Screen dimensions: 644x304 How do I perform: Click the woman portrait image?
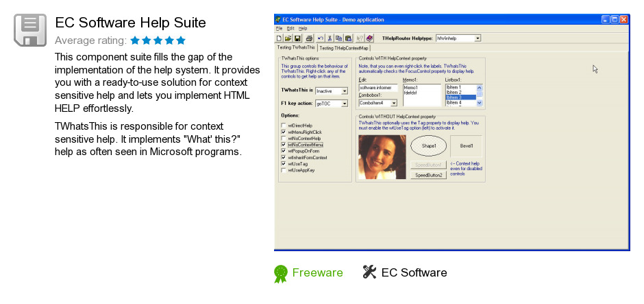(x=382, y=157)
